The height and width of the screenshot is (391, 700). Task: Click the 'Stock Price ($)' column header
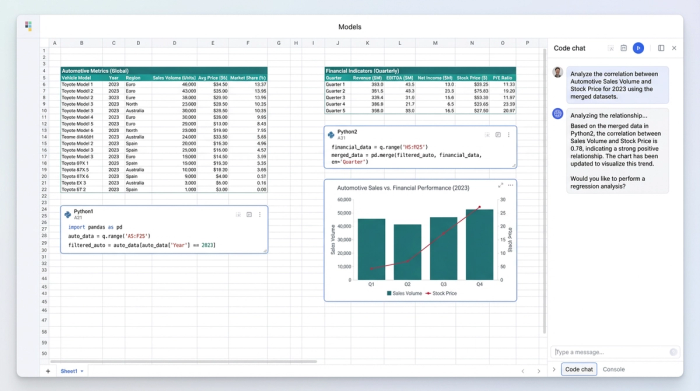pos(472,78)
